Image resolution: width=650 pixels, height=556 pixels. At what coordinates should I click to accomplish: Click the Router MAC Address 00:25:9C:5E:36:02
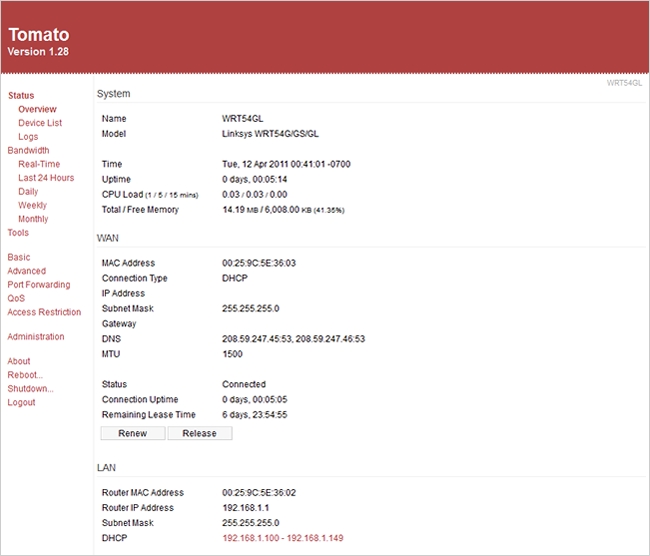point(259,493)
